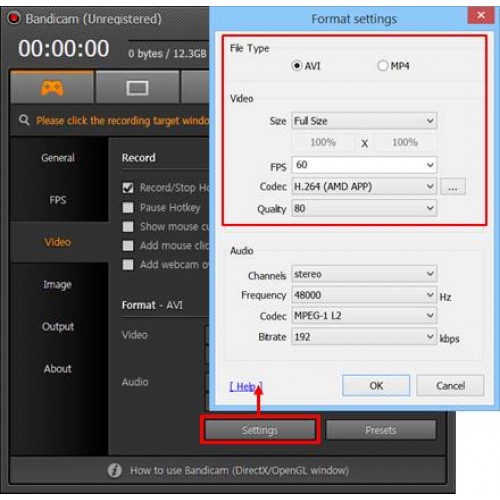Open the audio Channels stereo dropdown
The height and width of the screenshot is (500, 500).
364,274
